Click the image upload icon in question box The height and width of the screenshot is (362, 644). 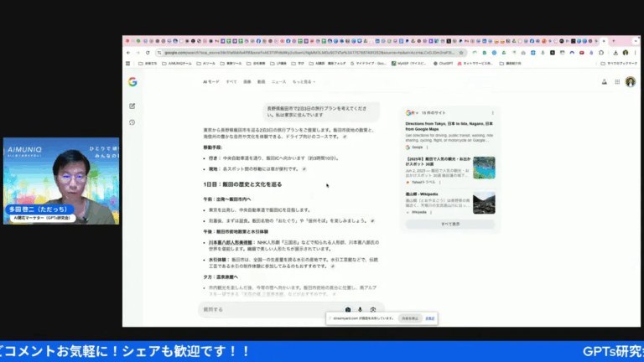tap(348, 309)
